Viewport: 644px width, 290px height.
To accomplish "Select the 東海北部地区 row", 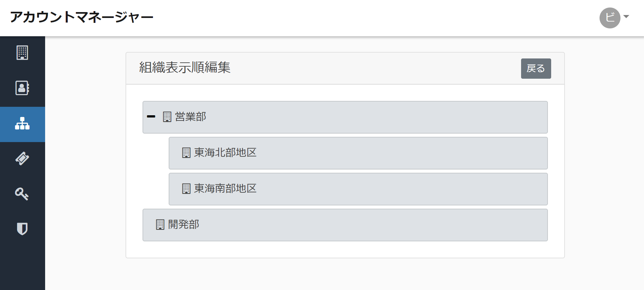I will [358, 153].
